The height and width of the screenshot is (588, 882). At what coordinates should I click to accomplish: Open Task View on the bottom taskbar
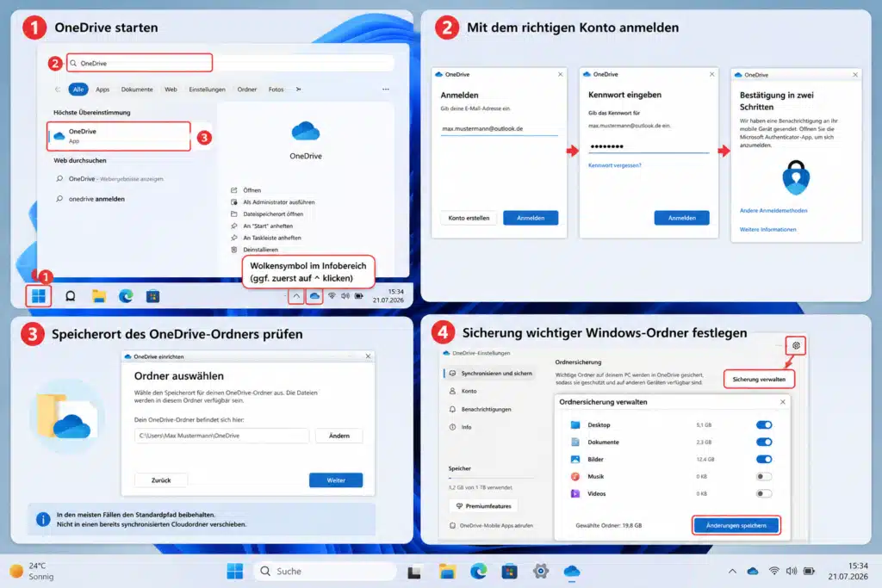414,572
